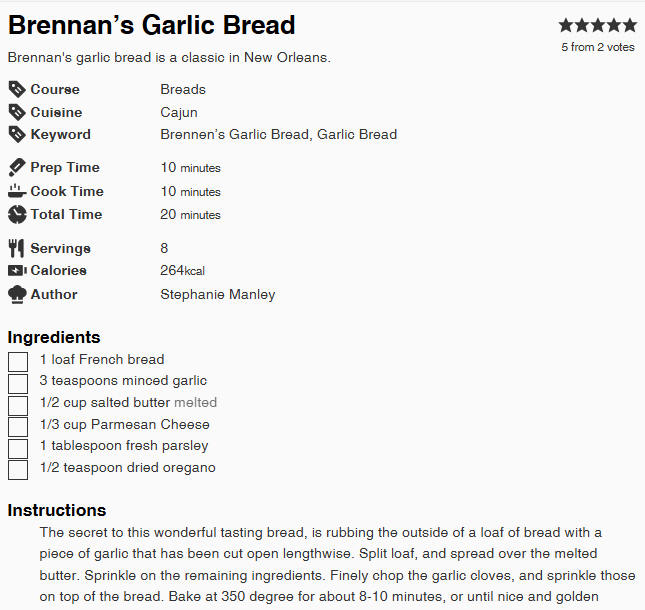The height and width of the screenshot is (610, 645).
Task: Click the Prep Time knife icon
Action: (x=17, y=167)
